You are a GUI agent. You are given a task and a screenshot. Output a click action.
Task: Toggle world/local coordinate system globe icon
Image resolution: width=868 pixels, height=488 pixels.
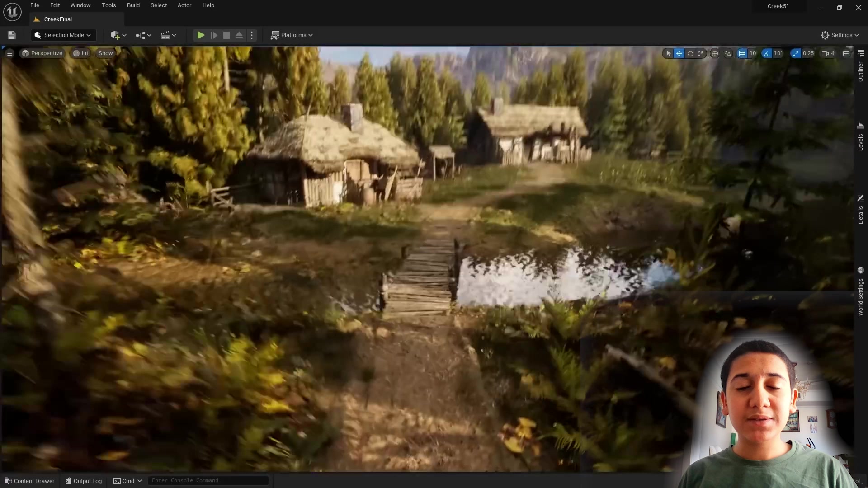715,53
